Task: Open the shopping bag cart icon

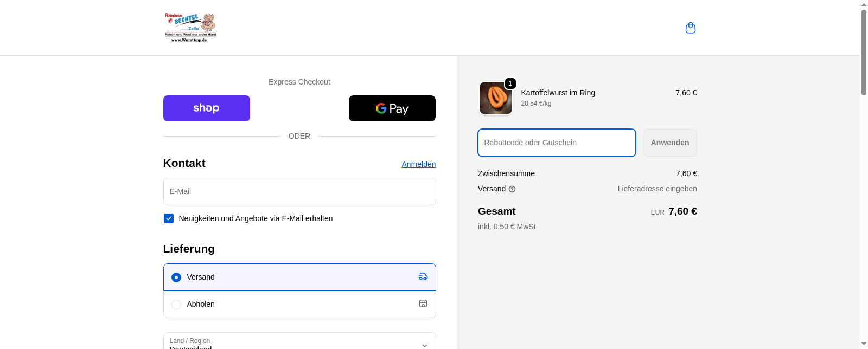Action: [691, 28]
